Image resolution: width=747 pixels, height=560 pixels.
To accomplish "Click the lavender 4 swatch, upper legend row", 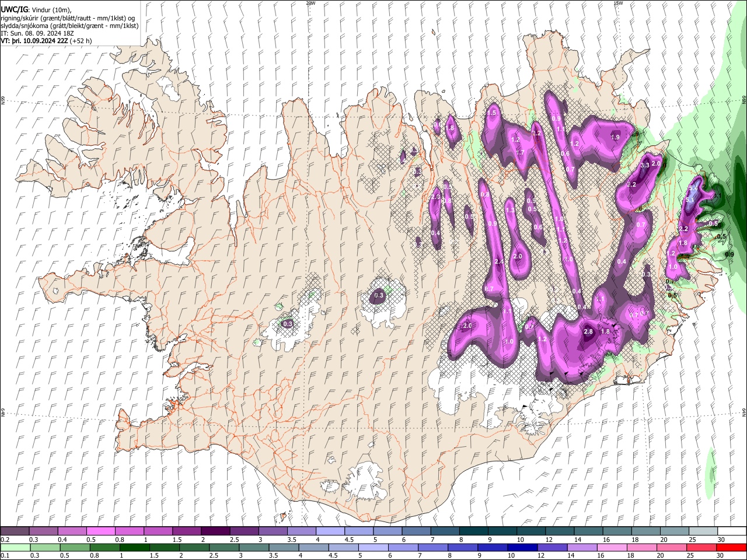I will (x=330, y=531).
